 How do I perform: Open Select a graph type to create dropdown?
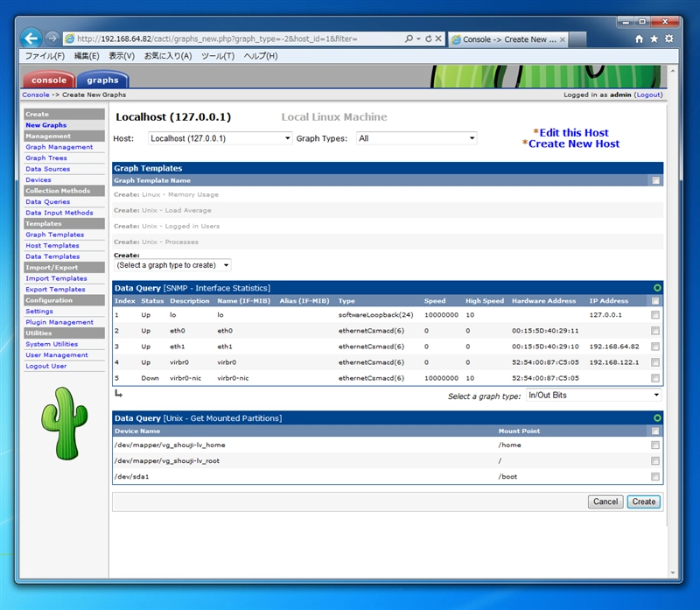[172, 265]
